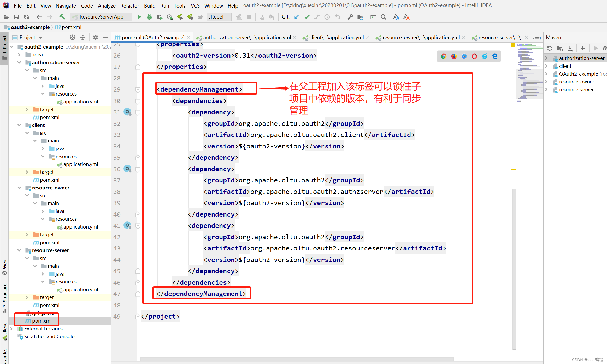Open settings via the wrench icon
Viewport: 607px width, 364px height.
(350, 17)
